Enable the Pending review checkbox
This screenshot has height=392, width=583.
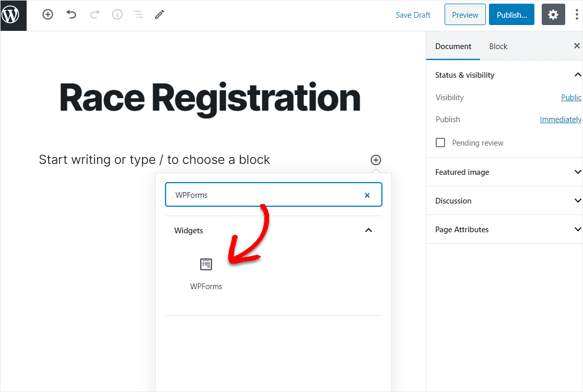click(440, 142)
